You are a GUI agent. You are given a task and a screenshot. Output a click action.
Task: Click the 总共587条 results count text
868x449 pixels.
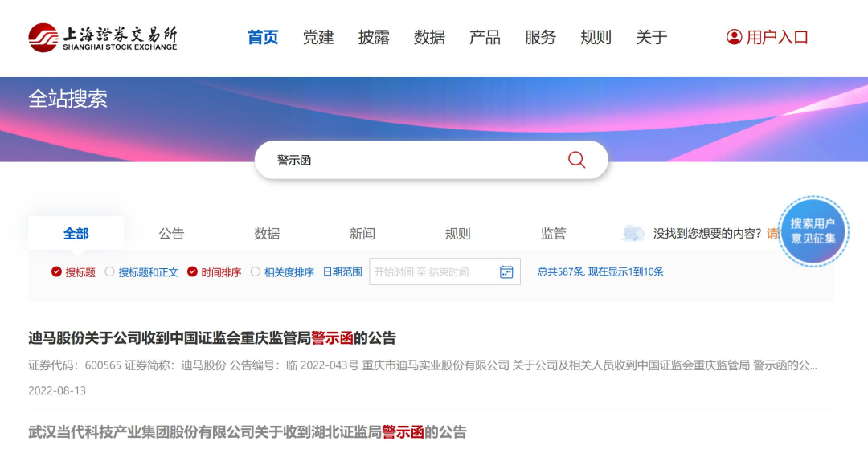pos(600,271)
